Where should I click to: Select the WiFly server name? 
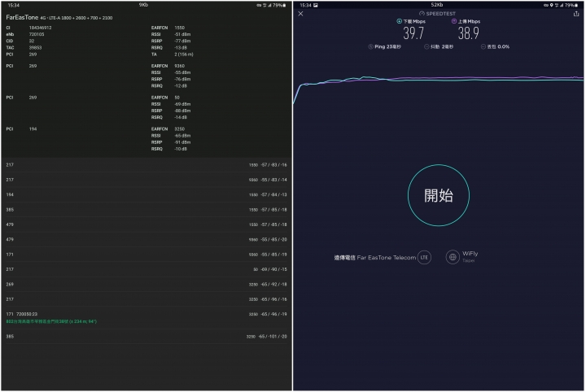(470, 254)
